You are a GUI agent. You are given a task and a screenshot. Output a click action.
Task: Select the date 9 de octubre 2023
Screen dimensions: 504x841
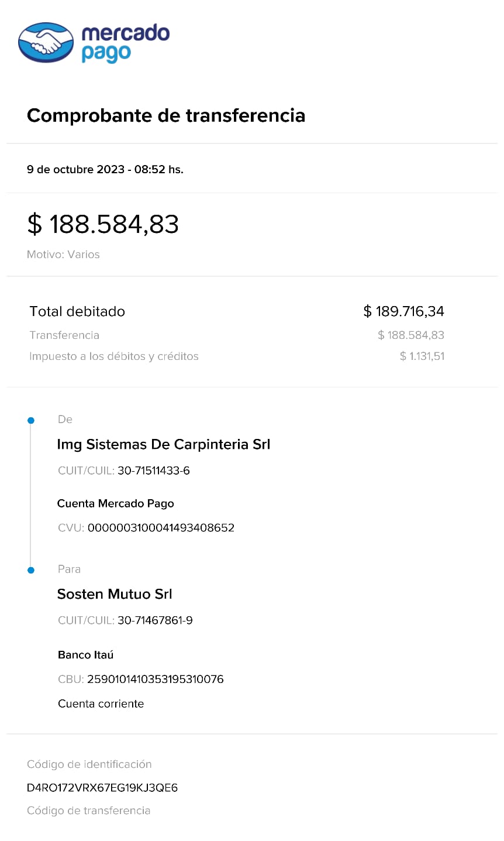pos(75,170)
